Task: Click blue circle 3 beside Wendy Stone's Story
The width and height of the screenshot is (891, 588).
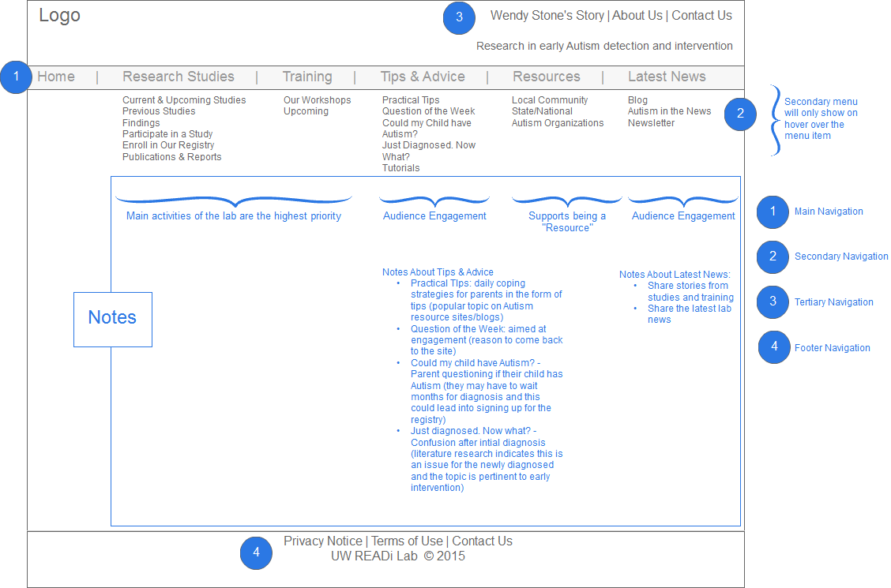Action: pyautogui.click(x=459, y=19)
